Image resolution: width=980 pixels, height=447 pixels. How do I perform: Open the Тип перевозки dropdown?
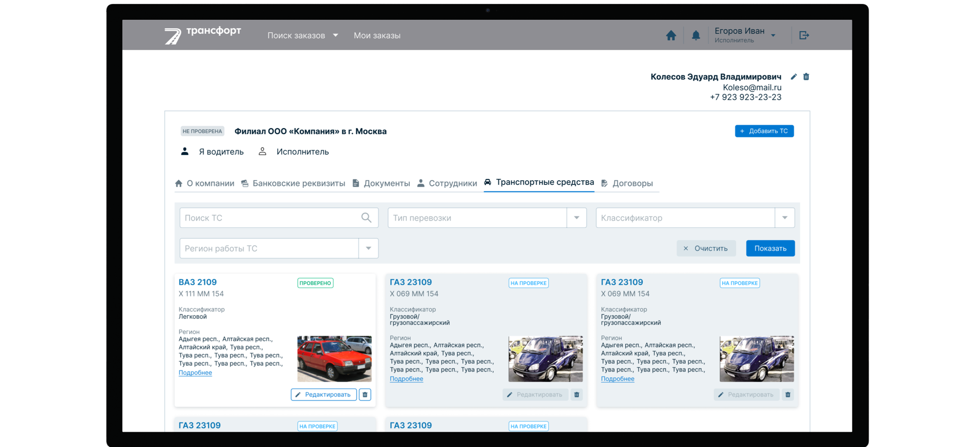click(576, 218)
